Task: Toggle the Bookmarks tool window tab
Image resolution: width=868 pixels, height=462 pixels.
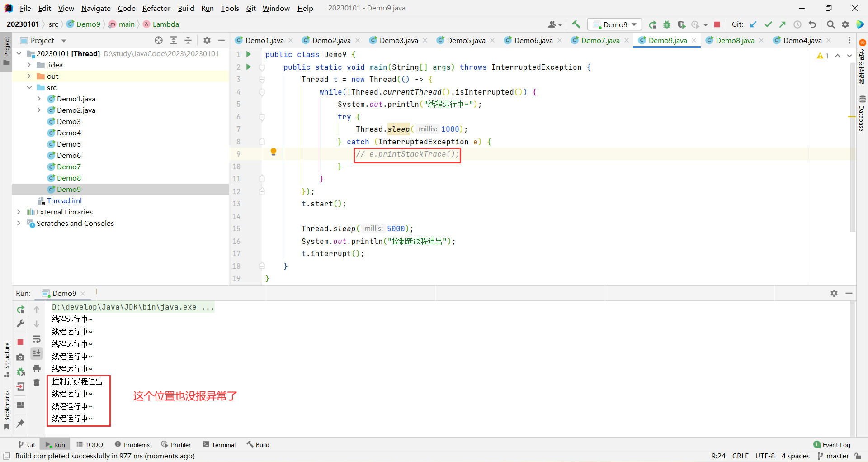Action: [6, 410]
